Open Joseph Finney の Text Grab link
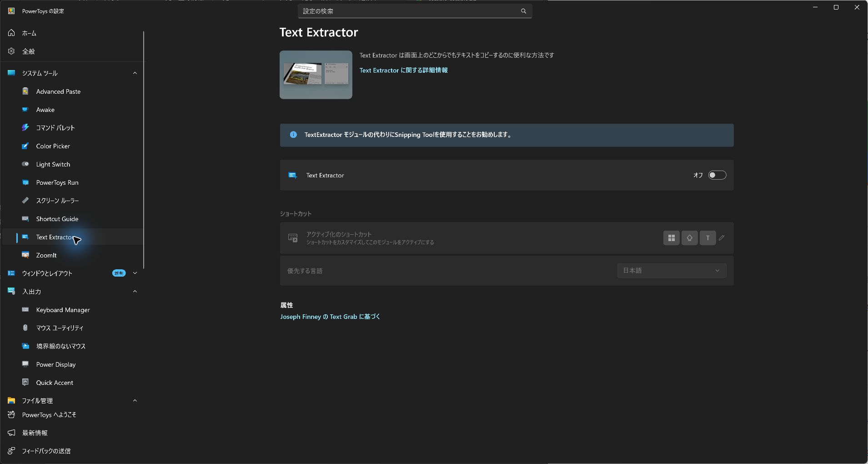 [x=330, y=317]
